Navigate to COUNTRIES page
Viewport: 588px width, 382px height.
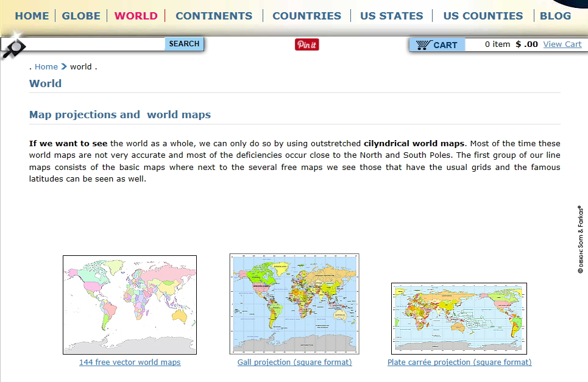[x=306, y=16]
